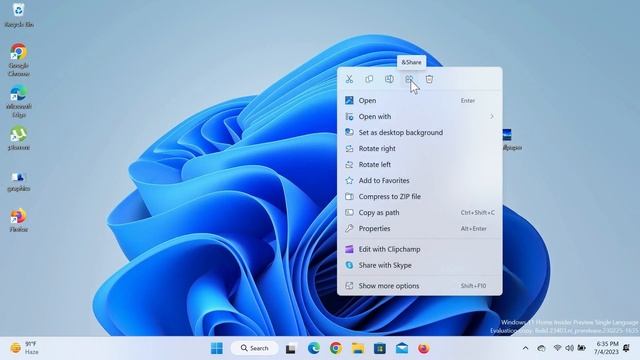Open Microsoft Store from the taskbar
The height and width of the screenshot is (360, 640).
(380, 348)
